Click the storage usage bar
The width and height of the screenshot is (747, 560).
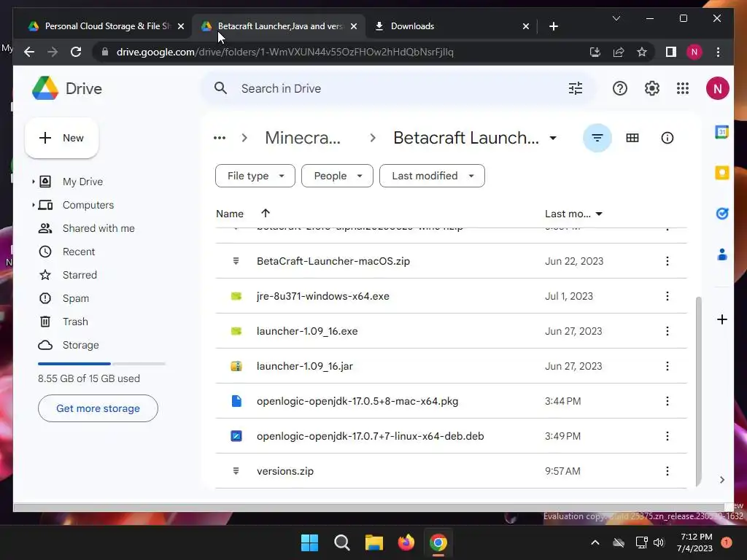101,364
